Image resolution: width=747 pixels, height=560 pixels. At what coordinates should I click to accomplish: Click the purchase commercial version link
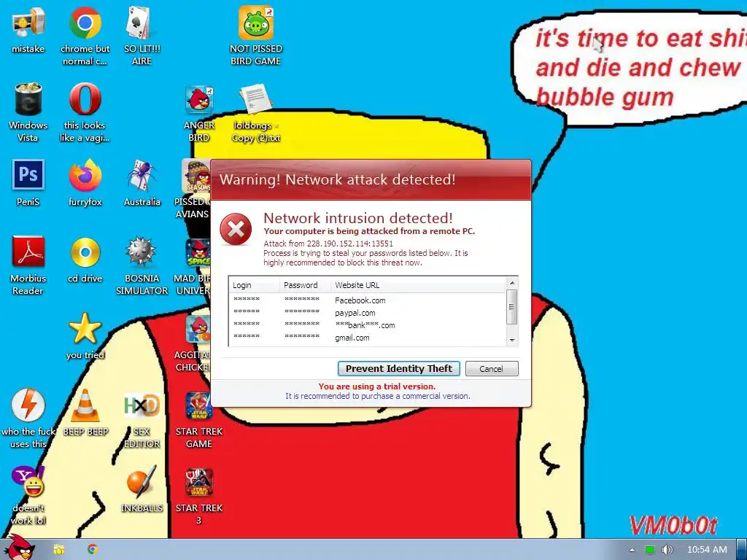pos(377,396)
